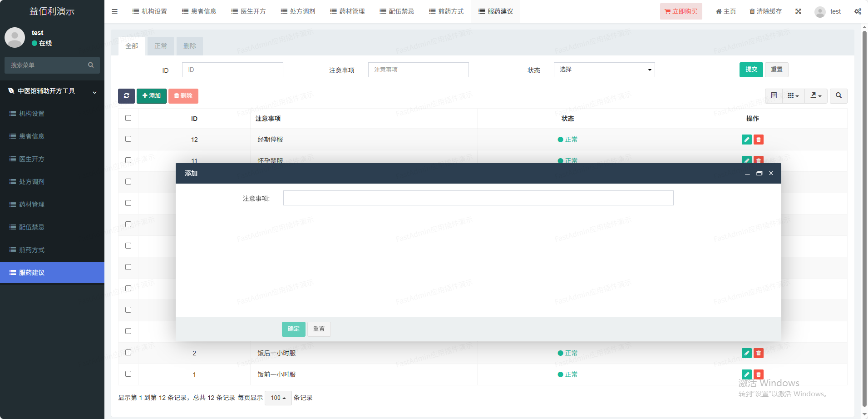This screenshot has width=868, height=419.
Task: Open the 状态 select dropdown
Action: point(604,70)
